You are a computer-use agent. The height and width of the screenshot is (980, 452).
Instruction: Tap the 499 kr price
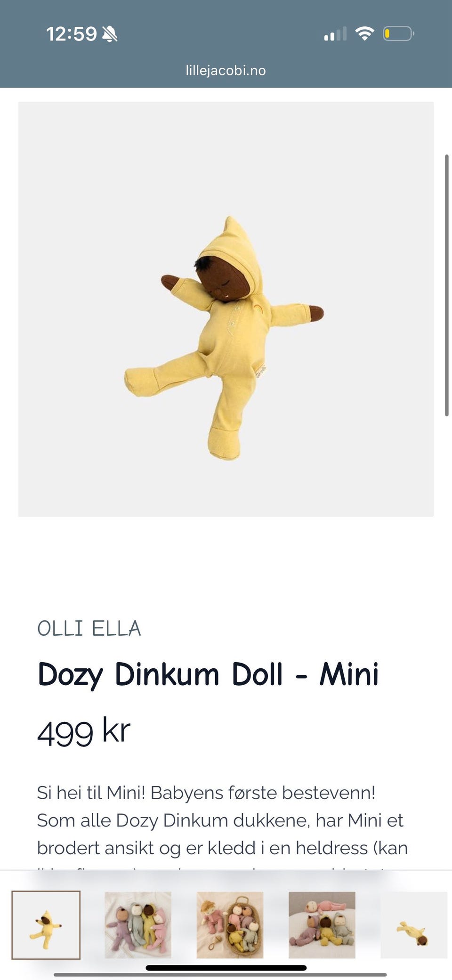pos(84,731)
